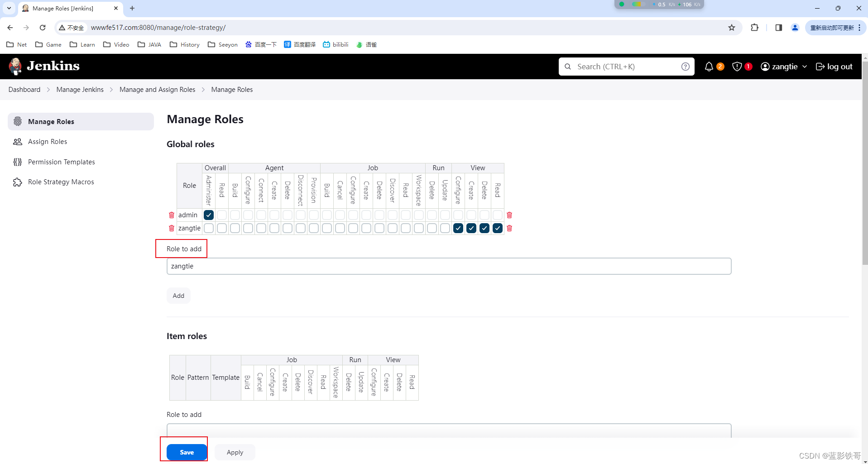Image resolution: width=868 pixels, height=464 pixels.
Task: Open the browser side panel icon
Action: point(779,28)
